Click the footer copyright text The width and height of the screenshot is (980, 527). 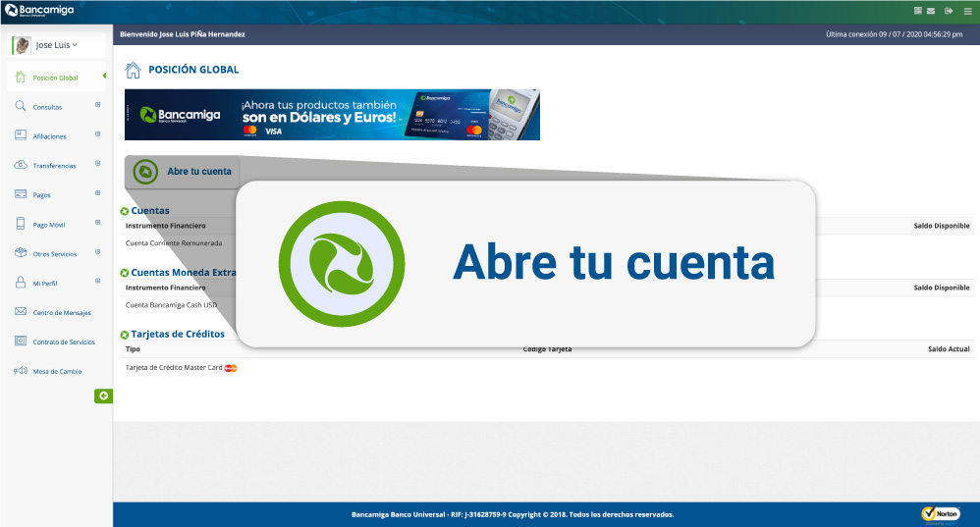pyautogui.click(x=513, y=514)
